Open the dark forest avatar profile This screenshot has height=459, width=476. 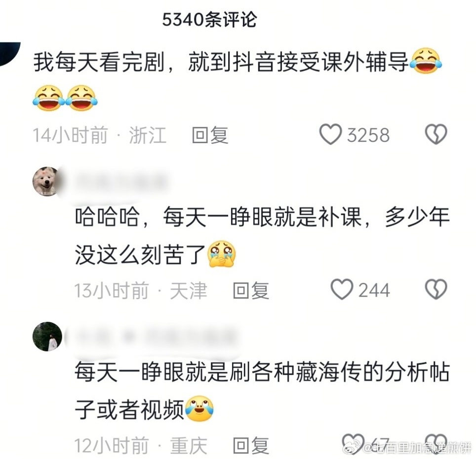(x=47, y=337)
